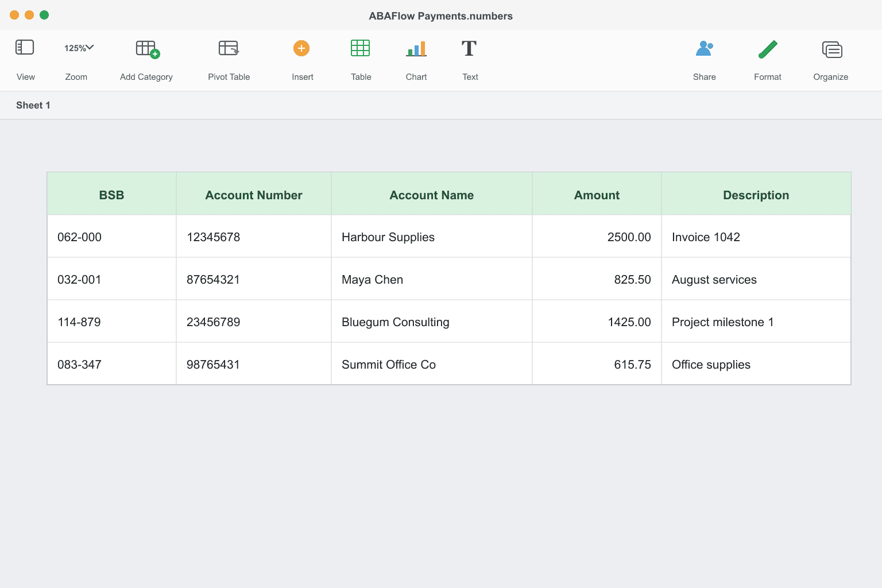Open the Share collaboration icon
The image size is (882, 588).
pyautogui.click(x=704, y=48)
